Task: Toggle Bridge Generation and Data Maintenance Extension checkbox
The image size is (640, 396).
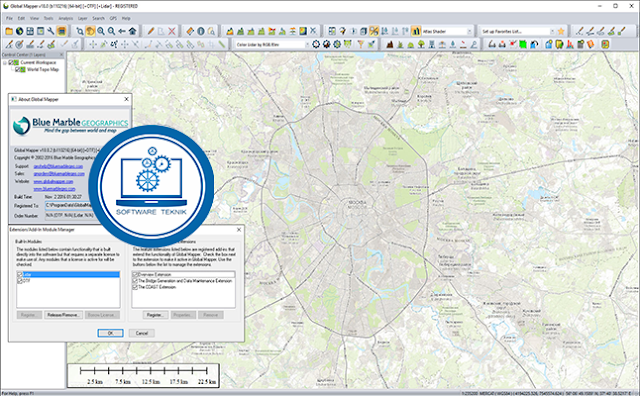Action: [x=135, y=281]
